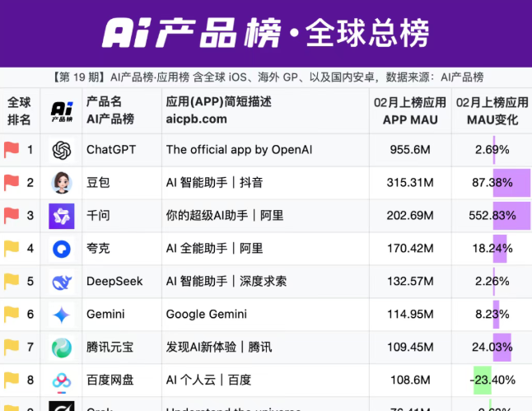Click the 豆包 avatar icon
Screen dimensions: 532x411
pos(62,183)
